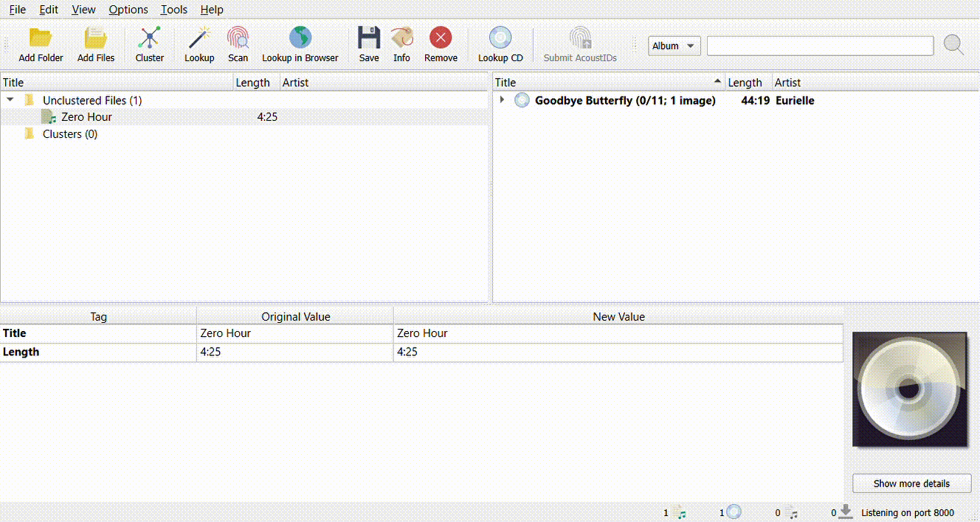Open the Add Folder tool

(x=41, y=44)
